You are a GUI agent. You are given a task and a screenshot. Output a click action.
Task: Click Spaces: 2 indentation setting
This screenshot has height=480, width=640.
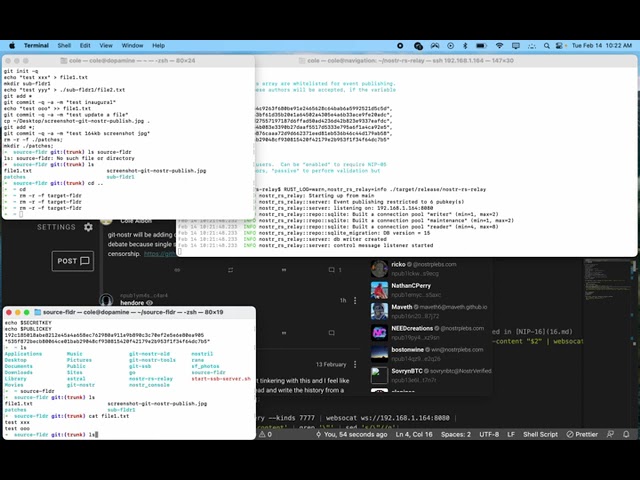click(456, 434)
